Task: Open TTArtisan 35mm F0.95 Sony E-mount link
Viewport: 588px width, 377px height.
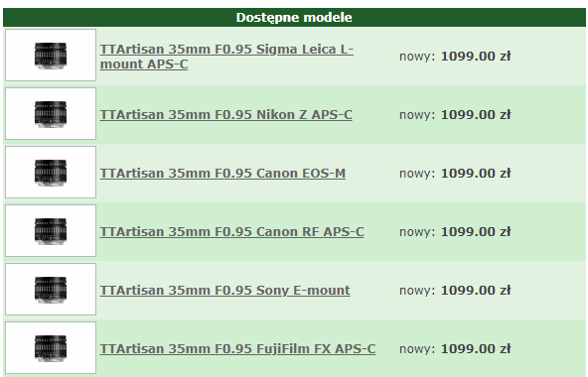Action: pos(225,290)
